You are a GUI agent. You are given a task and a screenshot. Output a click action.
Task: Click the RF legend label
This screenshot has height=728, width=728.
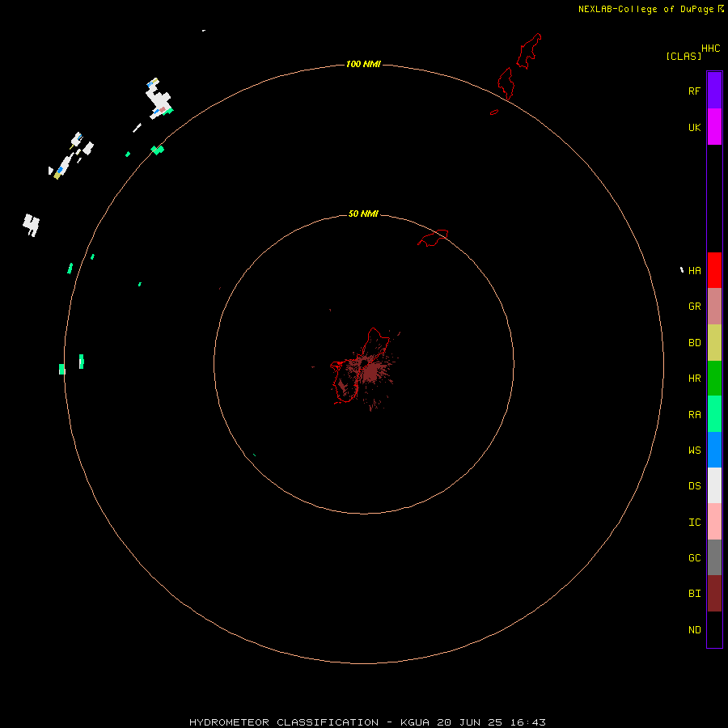tap(694, 91)
